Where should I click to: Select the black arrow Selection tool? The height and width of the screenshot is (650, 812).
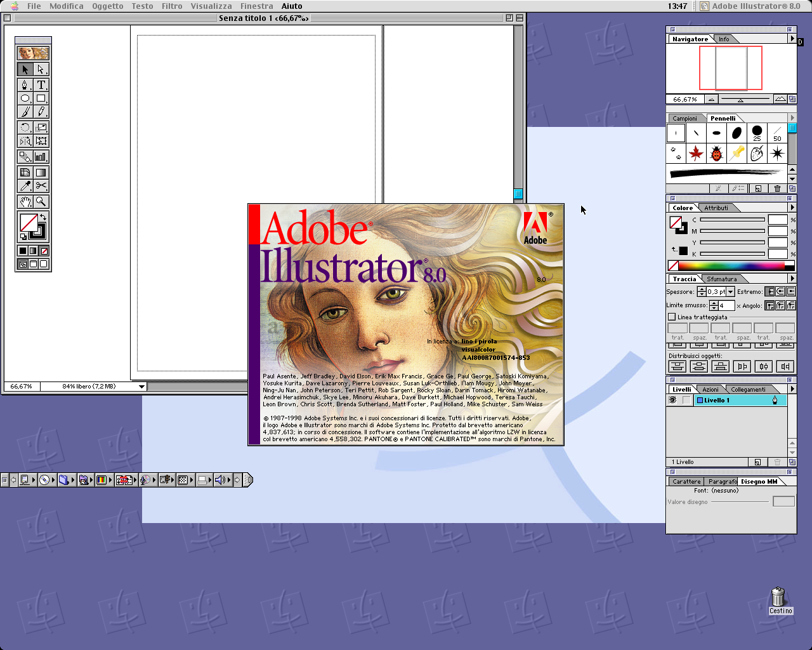tap(25, 69)
